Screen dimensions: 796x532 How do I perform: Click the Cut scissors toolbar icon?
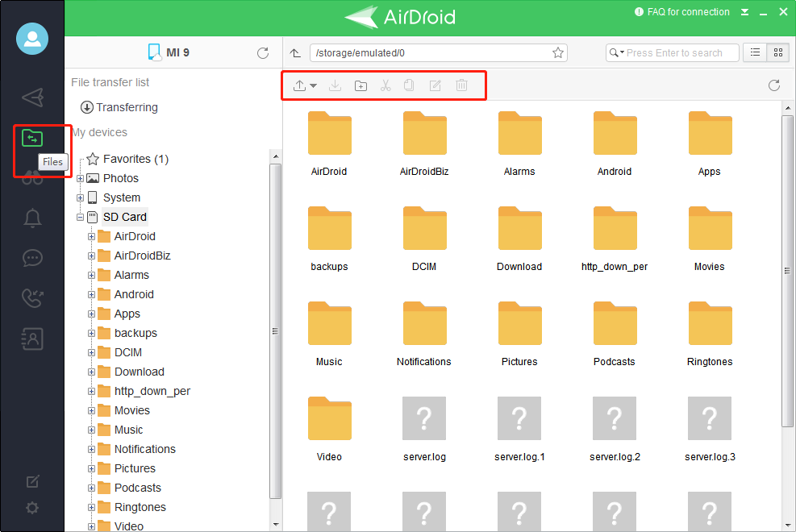tap(385, 85)
